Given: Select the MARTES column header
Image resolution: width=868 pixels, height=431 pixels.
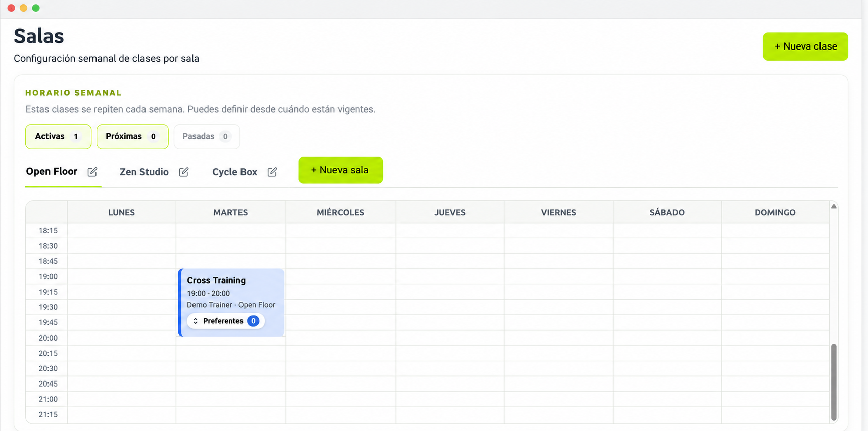Looking at the screenshot, I should 230,212.
